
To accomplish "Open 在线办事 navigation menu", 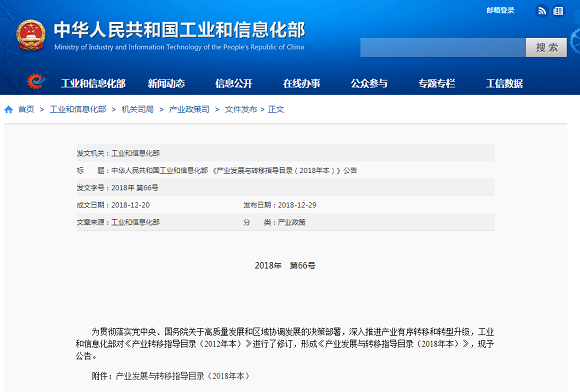I will (x=302, y=84).
